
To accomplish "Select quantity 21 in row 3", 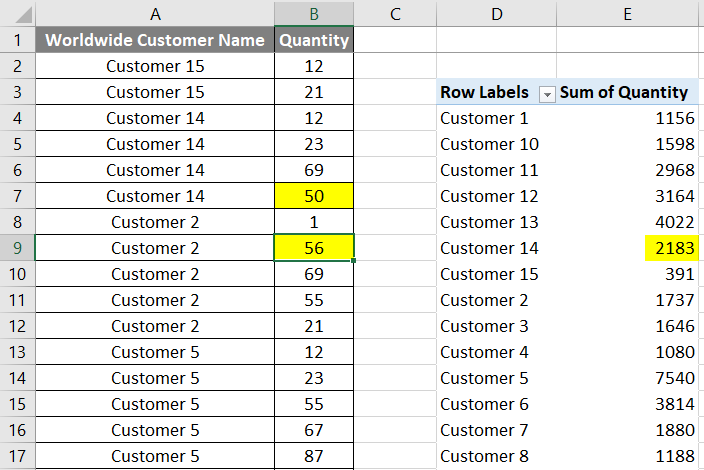I will click(314, 92).
